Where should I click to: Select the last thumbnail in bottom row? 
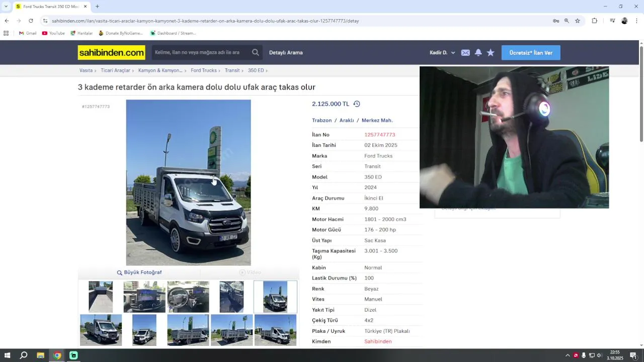275,330
